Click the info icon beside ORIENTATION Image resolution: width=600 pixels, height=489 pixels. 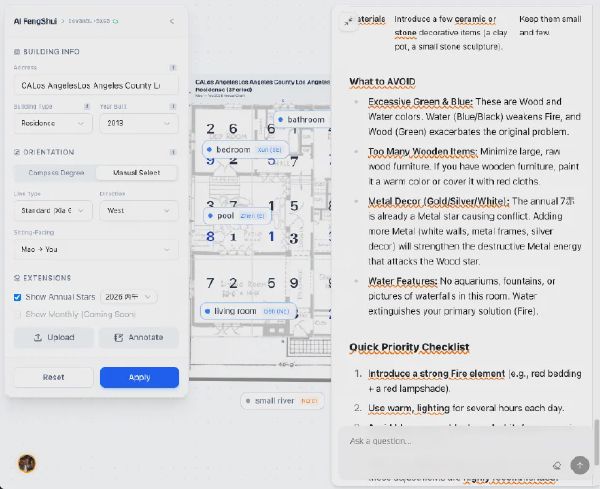[173, 152]
